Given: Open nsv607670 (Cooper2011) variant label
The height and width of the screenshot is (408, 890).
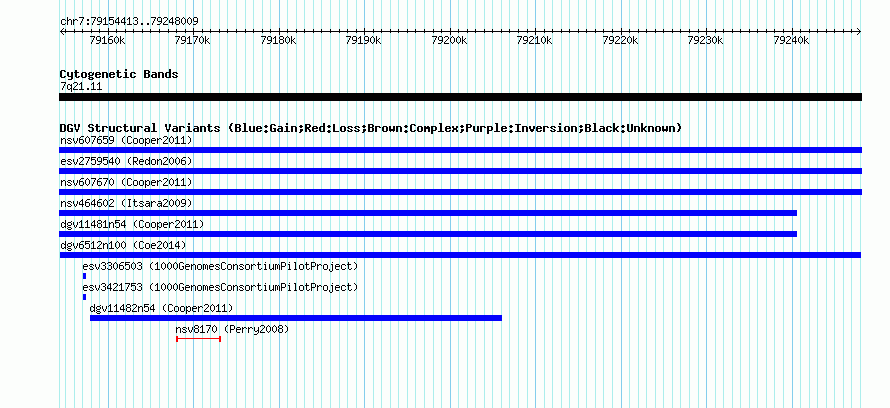Looking at the screenshot, I should click(x=126, y=182).
